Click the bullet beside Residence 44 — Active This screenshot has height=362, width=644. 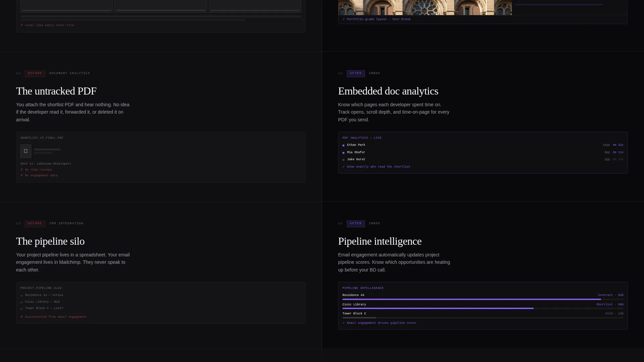(21, 296)
